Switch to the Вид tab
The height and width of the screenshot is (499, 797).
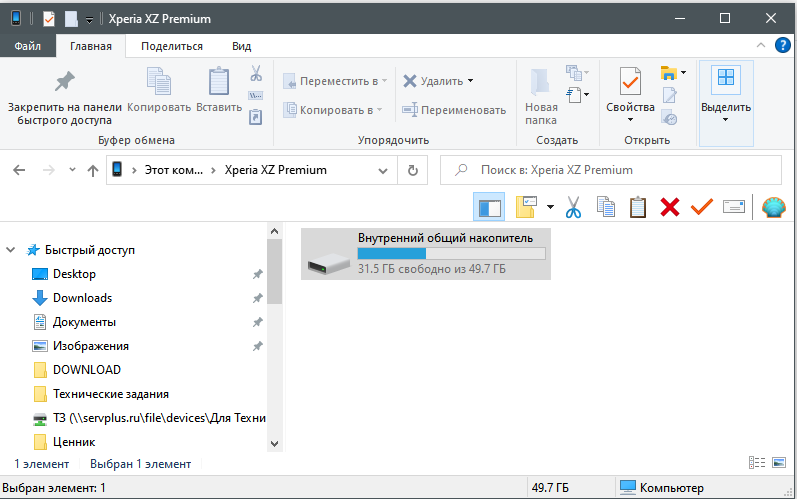[241, 46]
